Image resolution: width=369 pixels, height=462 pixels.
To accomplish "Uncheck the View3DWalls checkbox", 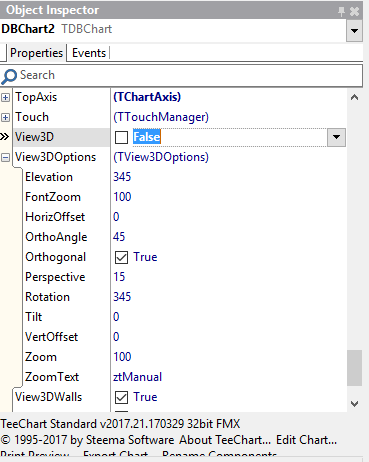I will pyautogui.click(x=121, y=397).
